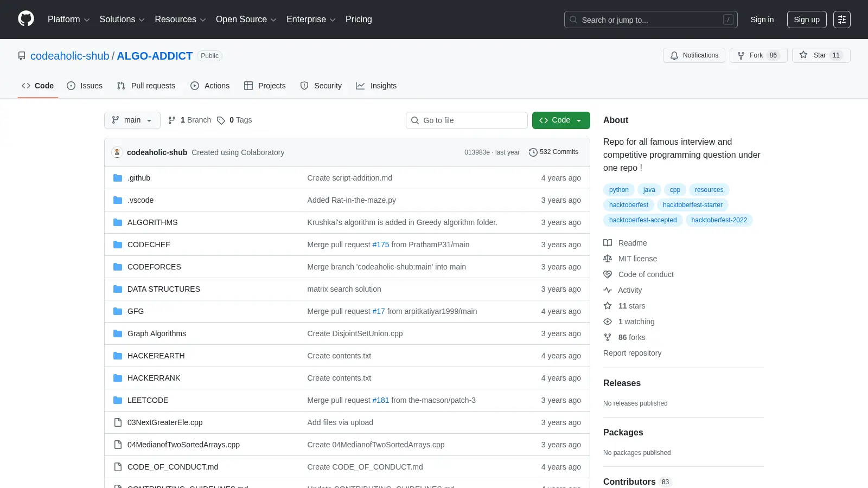This screenshot has width=868, height=488.
Task: Click the branch icon next to 1 Branch
Action: 172,120
